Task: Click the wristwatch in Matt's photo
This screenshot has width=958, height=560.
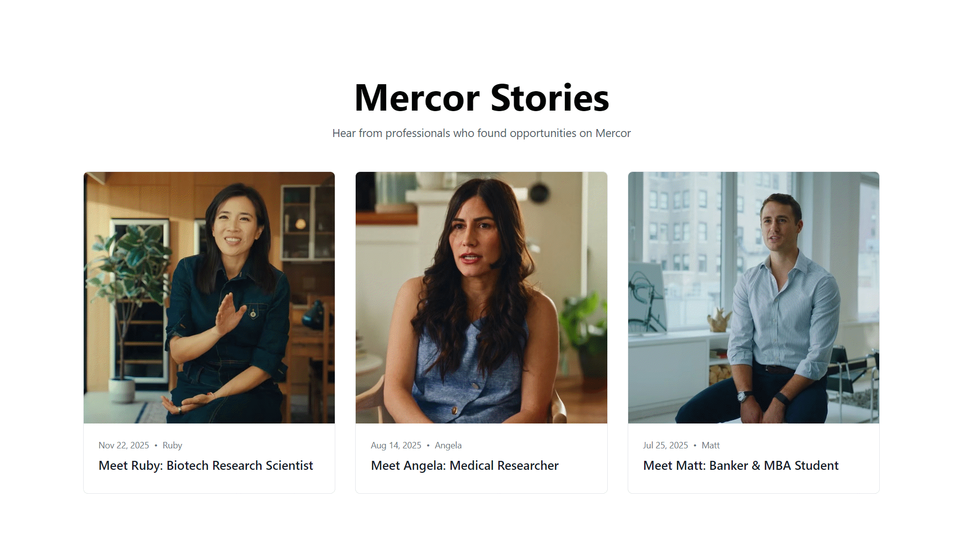Action: [742, 397]
